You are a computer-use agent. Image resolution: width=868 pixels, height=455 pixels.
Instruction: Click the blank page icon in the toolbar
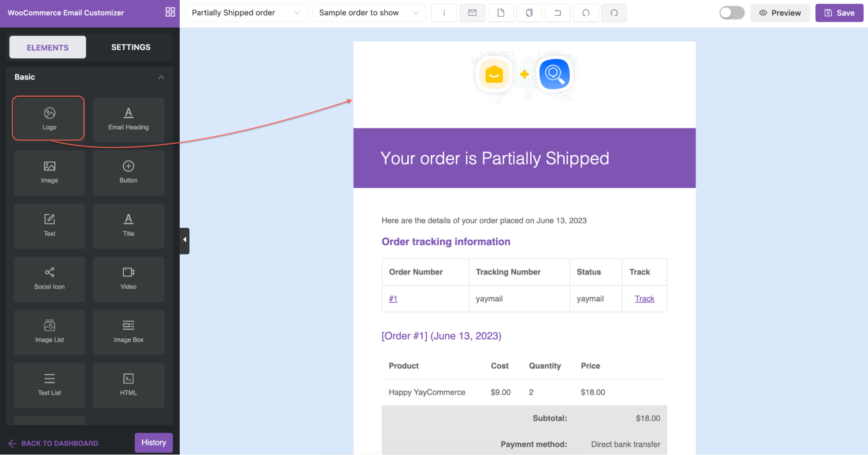(x=501, y=13)
